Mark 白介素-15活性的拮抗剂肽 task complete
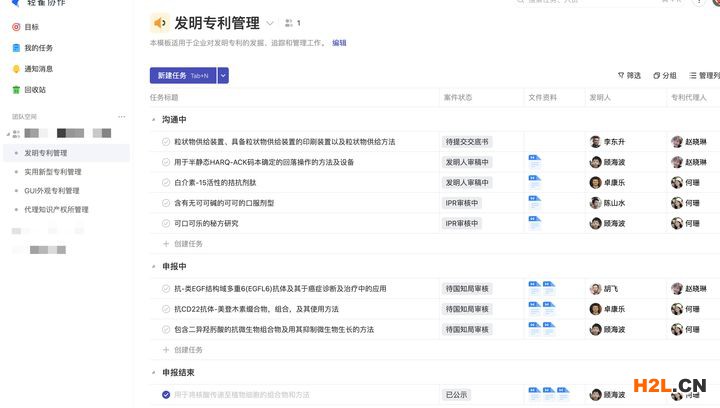The width and height of the screenshot is (720, 408). (166, 183)
